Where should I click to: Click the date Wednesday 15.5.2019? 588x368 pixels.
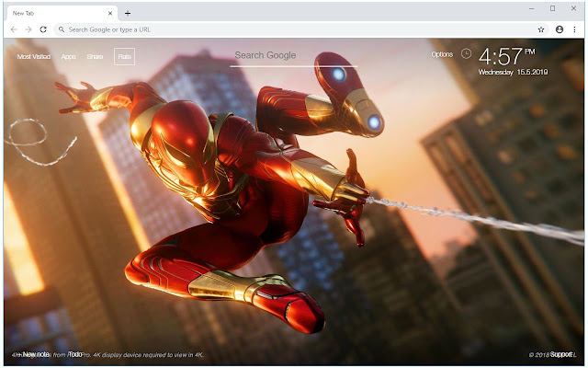coord(513,72)
